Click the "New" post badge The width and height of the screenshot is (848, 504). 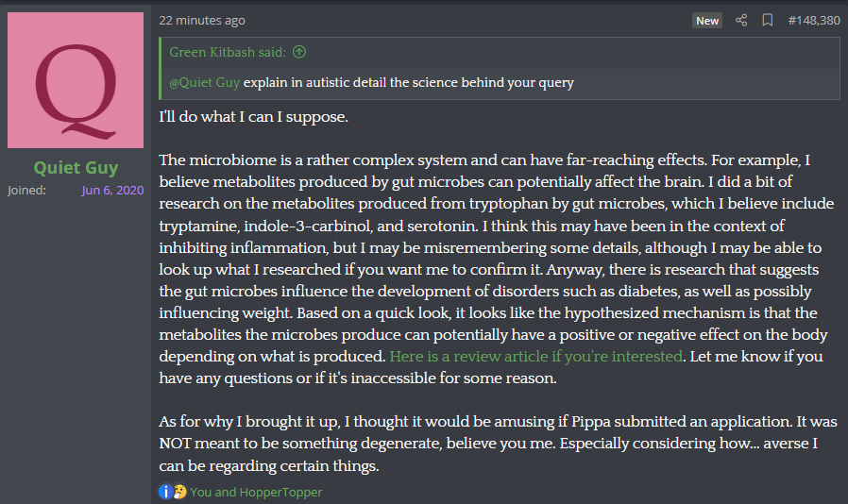point(707,21)
